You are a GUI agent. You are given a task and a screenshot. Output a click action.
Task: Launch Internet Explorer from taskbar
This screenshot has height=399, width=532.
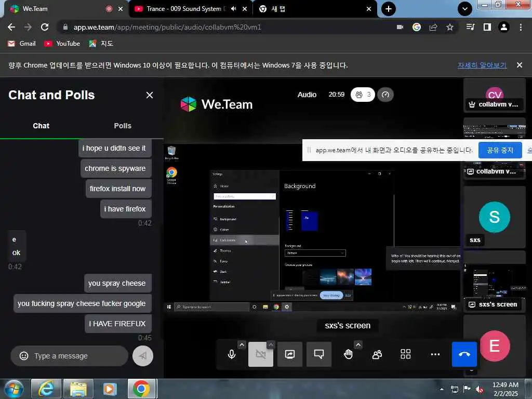tap(46, 389)
